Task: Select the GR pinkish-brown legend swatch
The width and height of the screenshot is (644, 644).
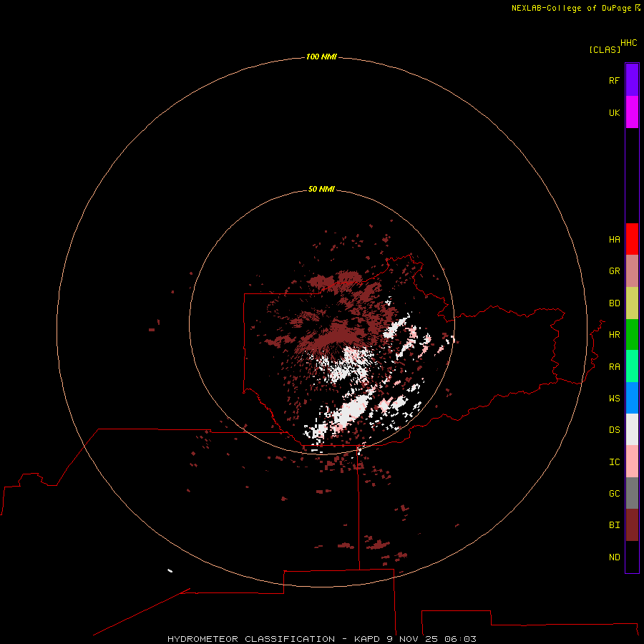Action: 632,271
